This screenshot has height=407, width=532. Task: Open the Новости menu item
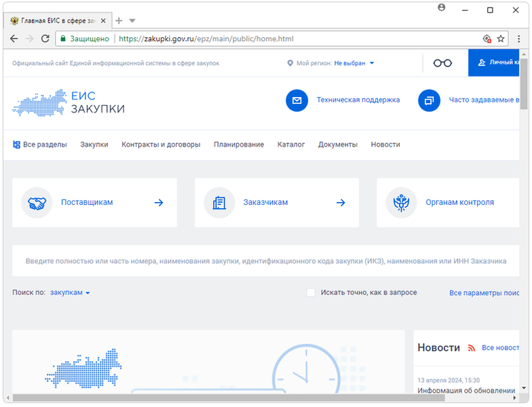point(385,145)
